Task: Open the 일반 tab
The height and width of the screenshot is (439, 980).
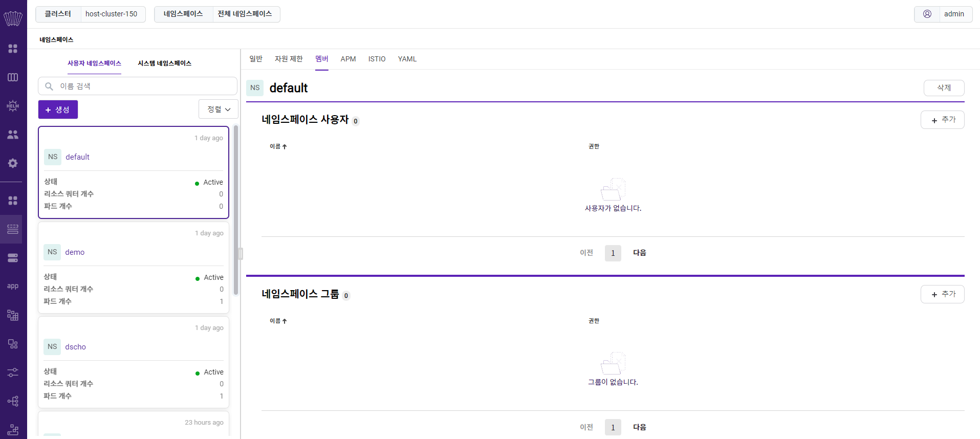Action: 256,59
